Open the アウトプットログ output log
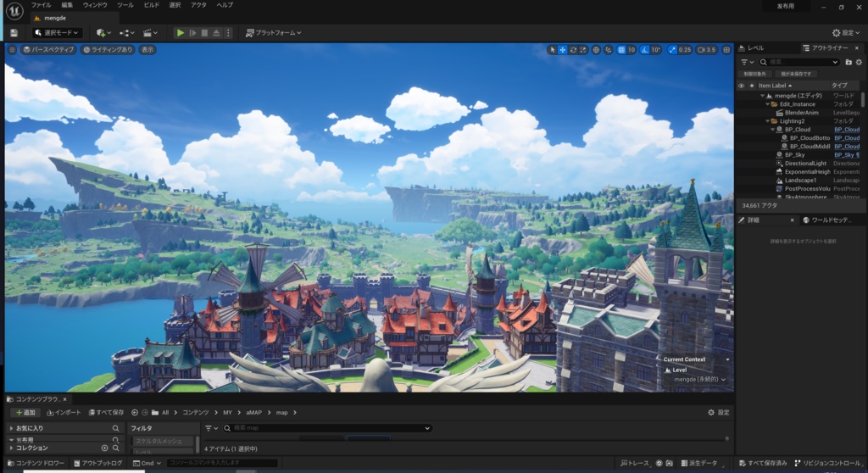This screenshot has width=868, height=473. tap(98, 463)
